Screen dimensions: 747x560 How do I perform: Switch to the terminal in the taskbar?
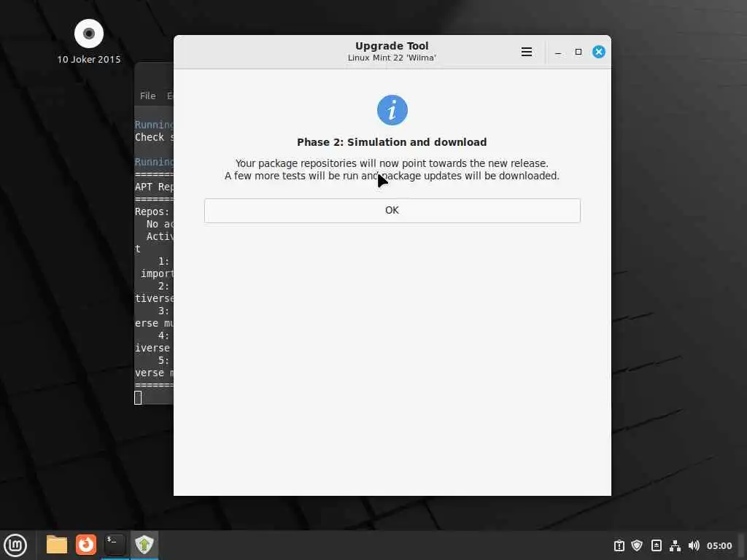coord(115,545)
